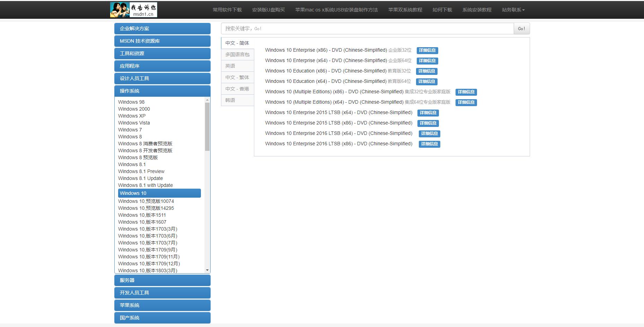Viewport: 644px width, 327px height.
Task: Show 详细信息 for Enterprise 2015 LTSB (x86)
Action: tap(428, 123)
